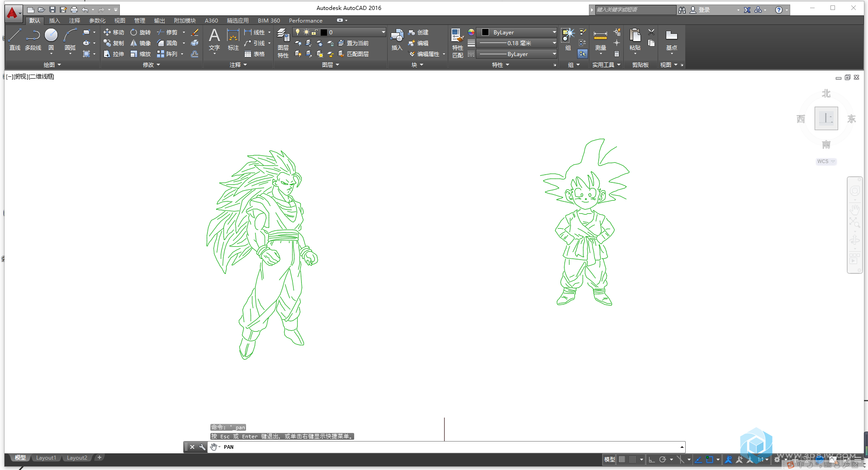The width and height of the screenshot is (868, 470).
Task: Click the quick calculator icon in 实用工具 panel
Action: [x=617, y=54]
